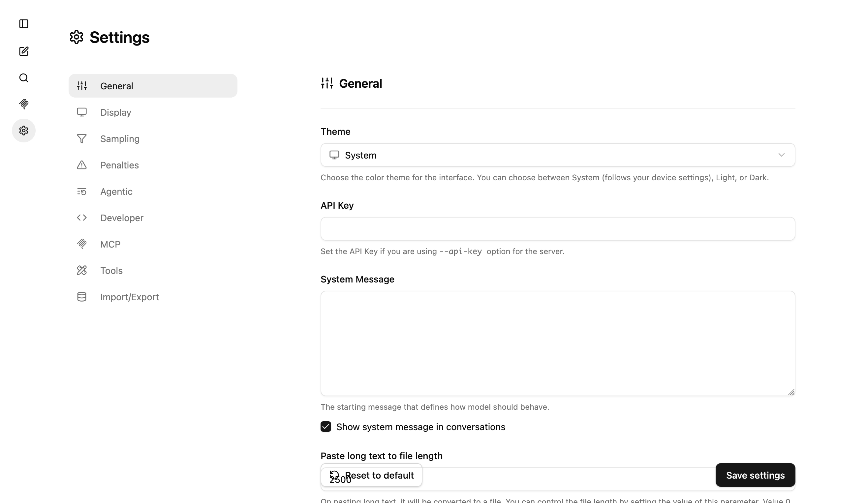
Task: Click the System Message text area
Action: pos(558,343)
